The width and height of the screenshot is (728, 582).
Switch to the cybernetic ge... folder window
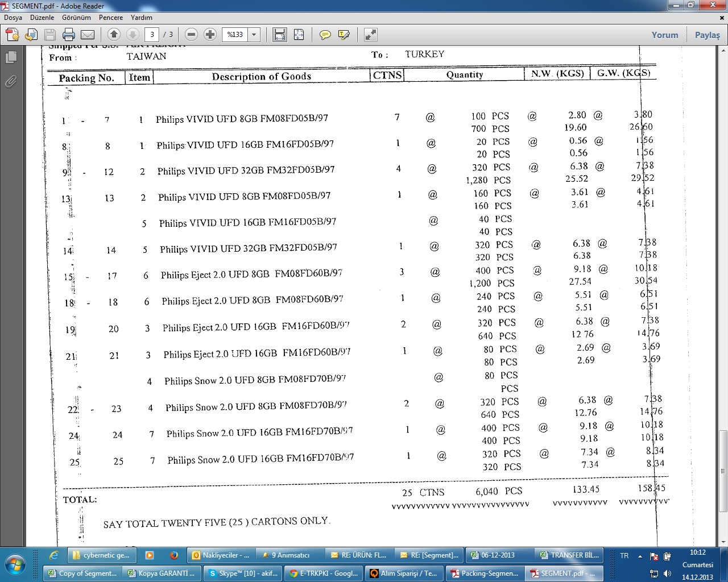coord(101,555)
